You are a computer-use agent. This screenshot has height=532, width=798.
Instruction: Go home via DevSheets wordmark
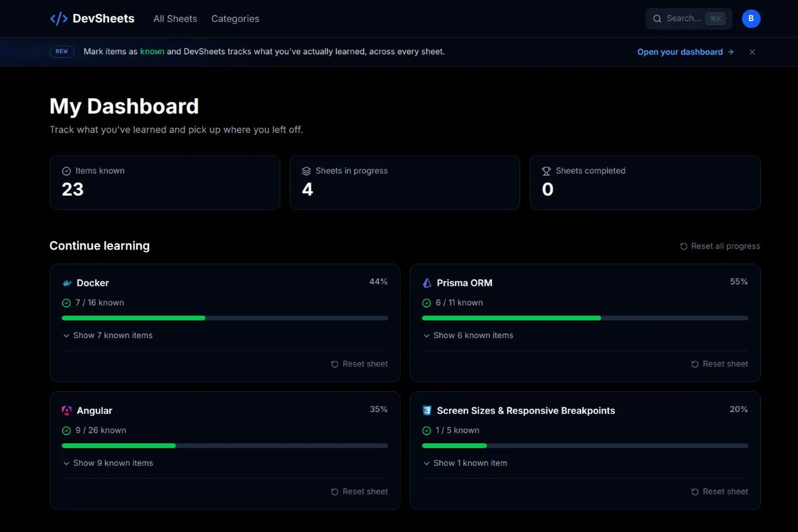[x=103, y=18]
